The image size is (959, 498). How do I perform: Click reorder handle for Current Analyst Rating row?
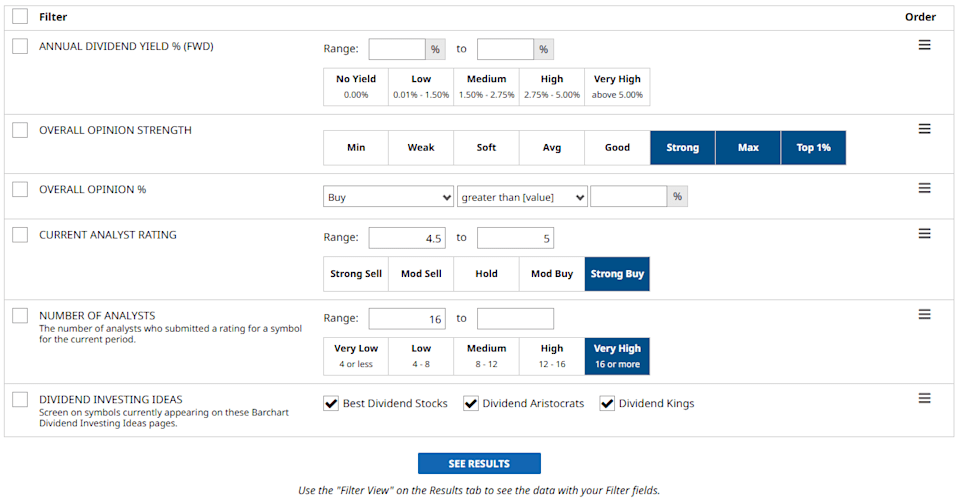[x=924, y=234]
